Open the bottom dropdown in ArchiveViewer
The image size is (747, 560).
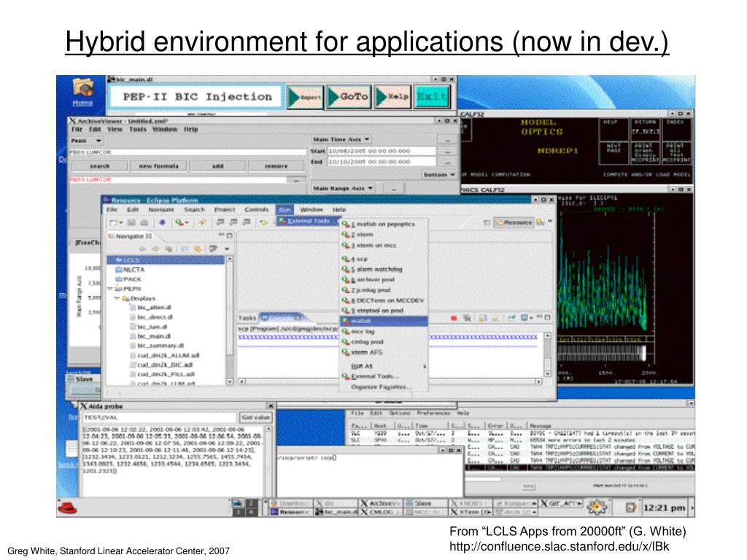439,175
